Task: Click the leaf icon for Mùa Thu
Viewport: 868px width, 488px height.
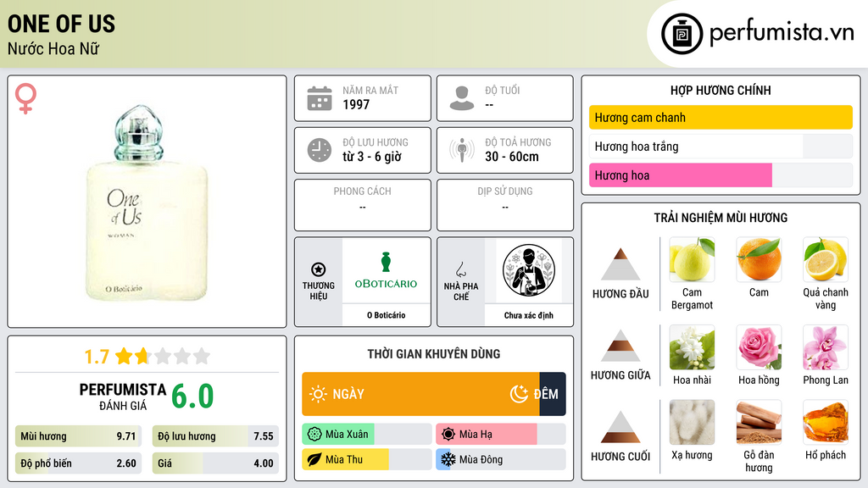Action: (x=314, y=459)
